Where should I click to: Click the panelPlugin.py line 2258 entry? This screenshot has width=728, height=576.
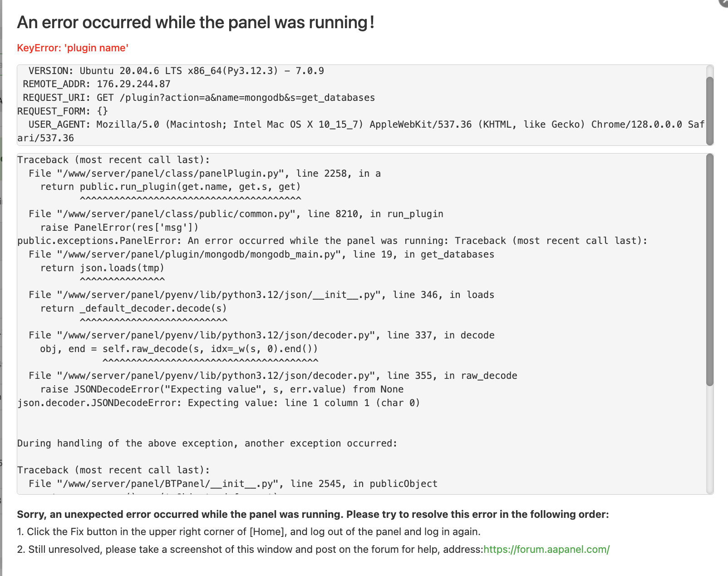(204, 174)
